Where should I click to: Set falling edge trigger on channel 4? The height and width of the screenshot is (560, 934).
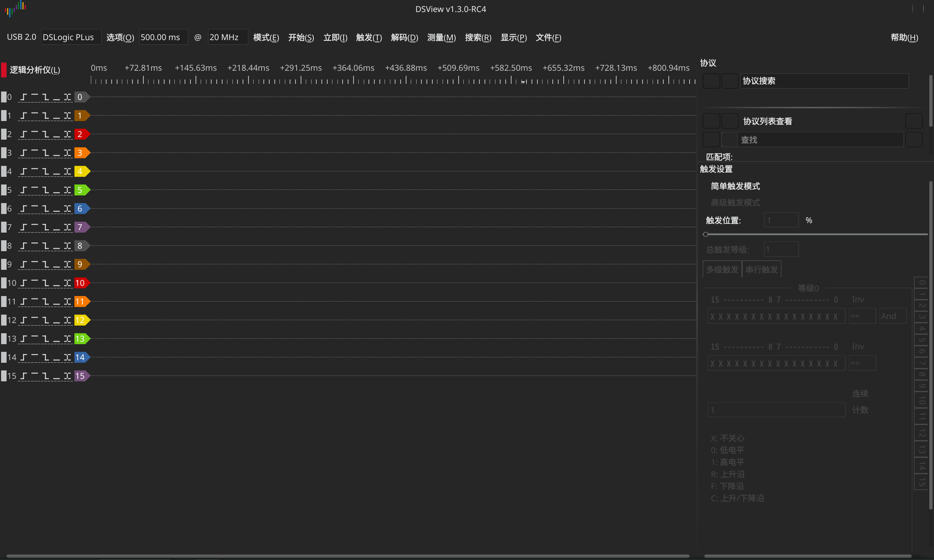(x=46, y=172)
